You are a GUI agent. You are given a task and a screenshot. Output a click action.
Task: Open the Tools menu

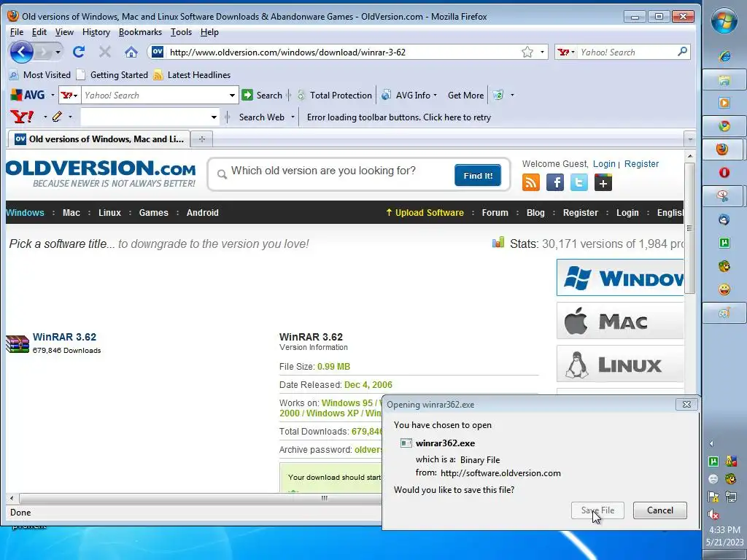tap(181, 32)
